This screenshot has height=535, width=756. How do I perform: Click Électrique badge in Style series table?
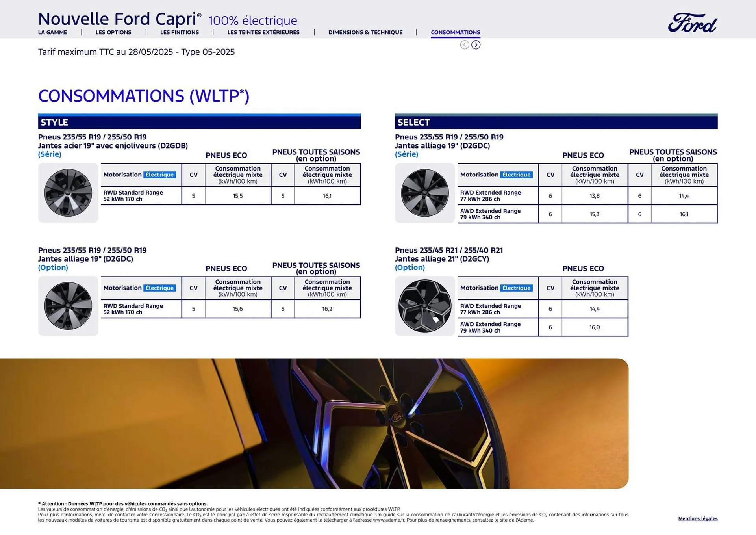tap(159, 175)
